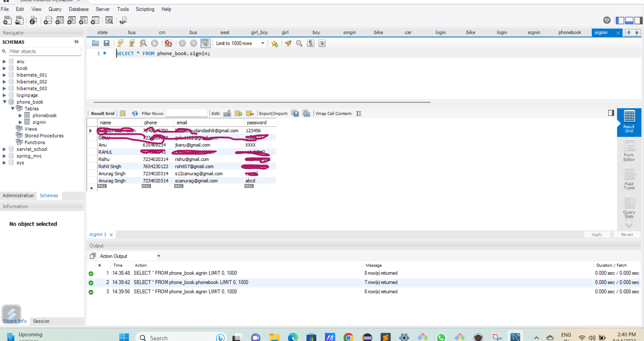Click the Revert button
Screen dimensions: 644x341
coord(626,234)
